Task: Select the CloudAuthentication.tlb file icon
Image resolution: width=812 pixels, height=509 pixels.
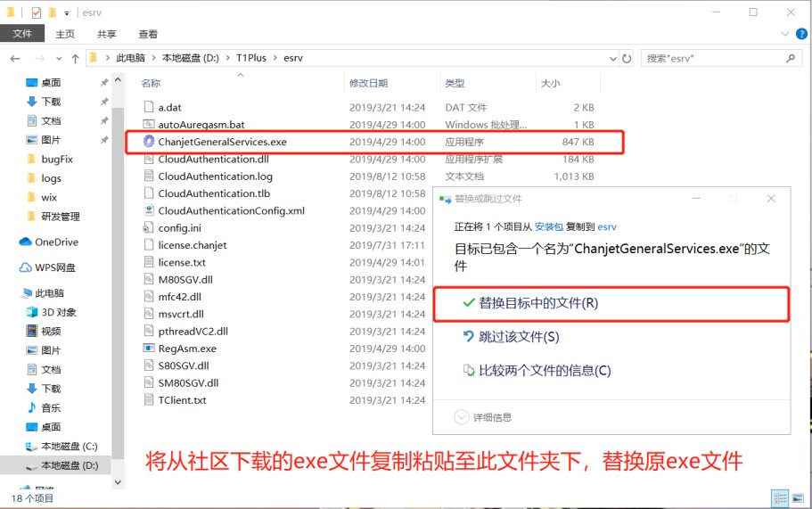Action: pos(149,193)
